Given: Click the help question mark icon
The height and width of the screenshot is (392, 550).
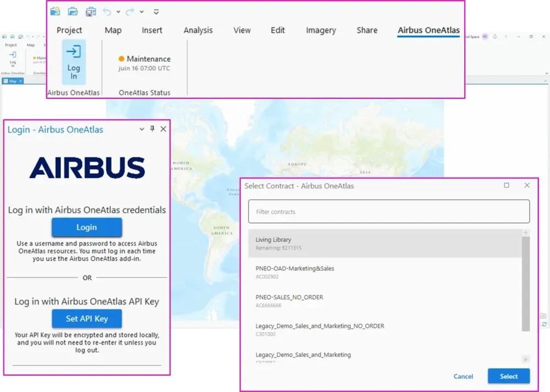Looking at the screenshot, I should coord(506,36).
